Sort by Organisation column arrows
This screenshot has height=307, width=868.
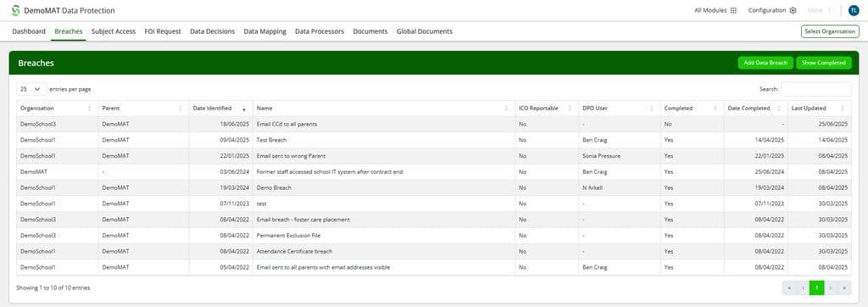pyautogui.click(x=90, y=109)
